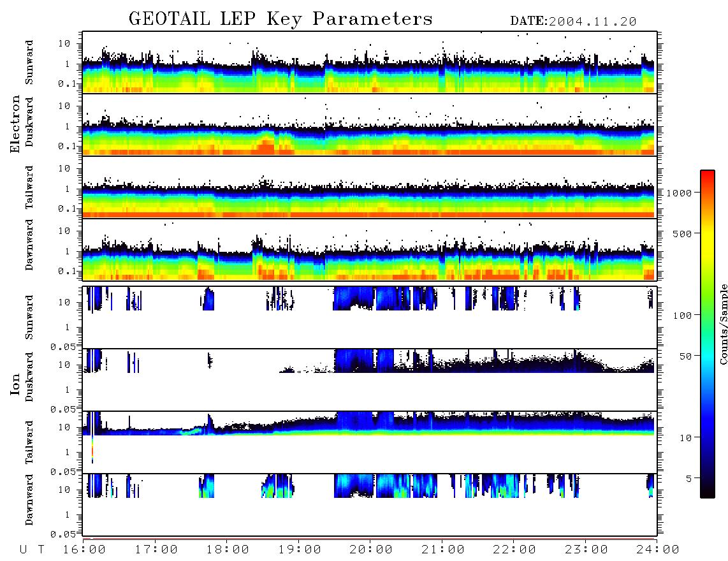Viewport: 728px width, 561px height.
Task: Select the Electron Sunward axis label
Action: click(x=29, y=62)
